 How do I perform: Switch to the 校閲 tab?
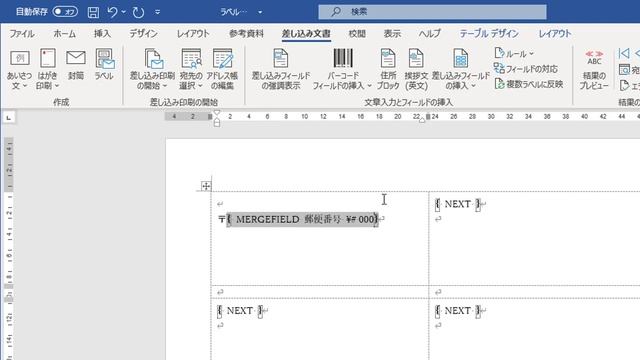(x=357, y=34)
